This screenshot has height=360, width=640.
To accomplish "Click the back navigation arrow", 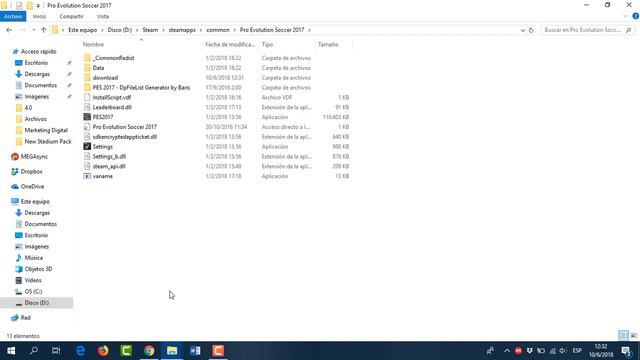I will pos(9,30).
